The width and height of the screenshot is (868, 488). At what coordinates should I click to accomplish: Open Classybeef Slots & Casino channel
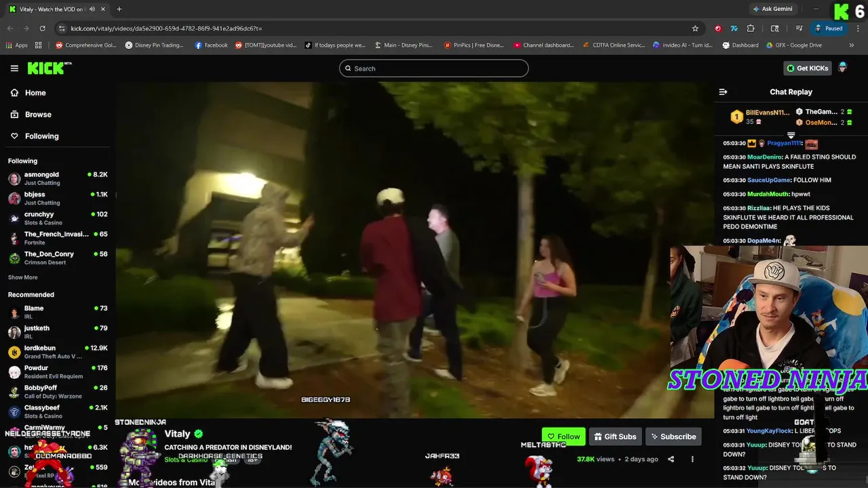58,411
